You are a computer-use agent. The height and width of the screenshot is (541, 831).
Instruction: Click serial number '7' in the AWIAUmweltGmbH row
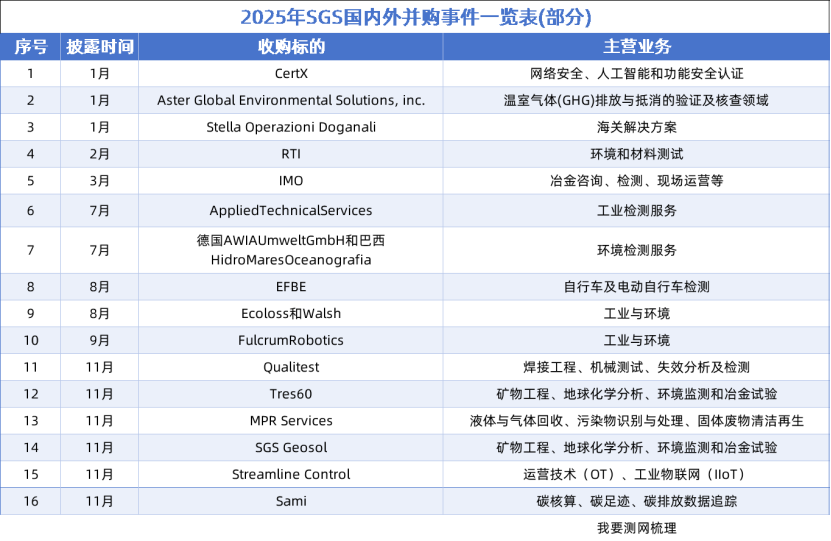tap(31, 250)
